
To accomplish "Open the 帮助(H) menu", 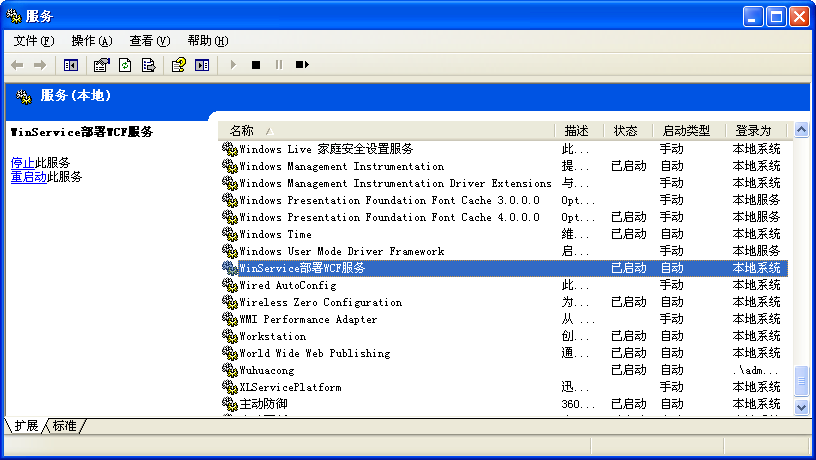I will click(x=208, y=41).
